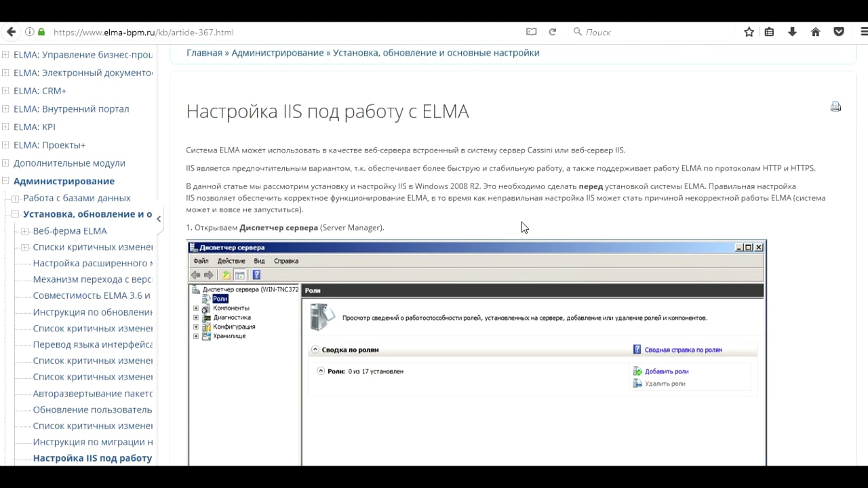868x488 pixels.
Task: Bookmark this page with the star icon
Action: [749, 32]
